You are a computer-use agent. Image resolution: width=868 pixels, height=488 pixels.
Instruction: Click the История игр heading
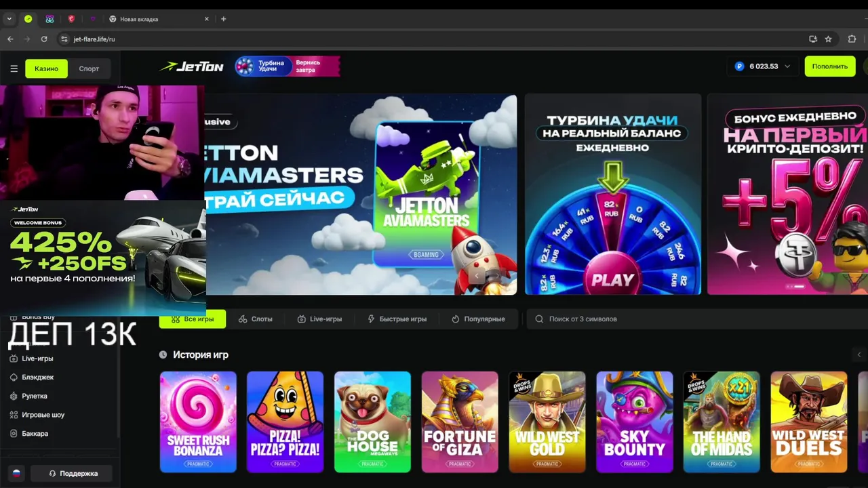[x=201, y=354]
